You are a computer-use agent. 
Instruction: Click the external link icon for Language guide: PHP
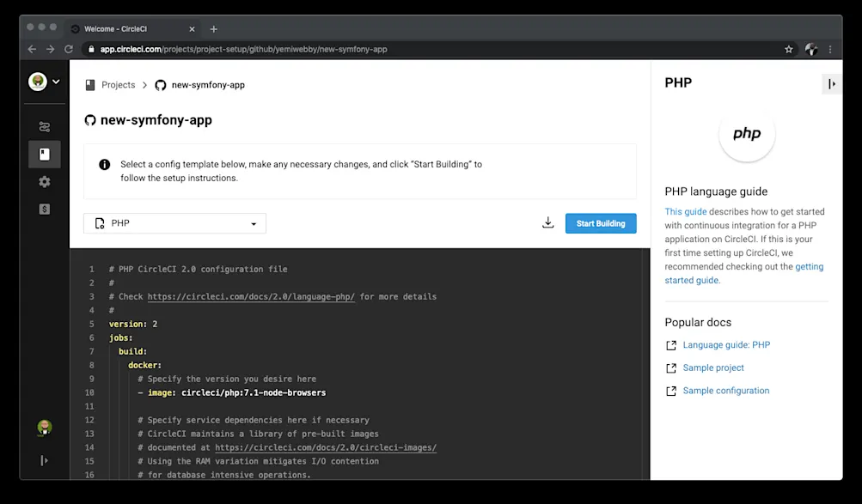pos(671,344)
